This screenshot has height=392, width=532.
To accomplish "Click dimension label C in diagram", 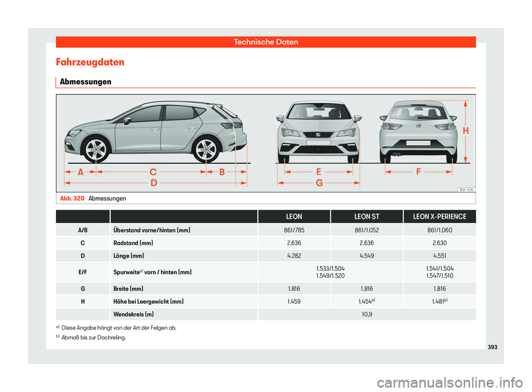I will [x=153, y=172].
